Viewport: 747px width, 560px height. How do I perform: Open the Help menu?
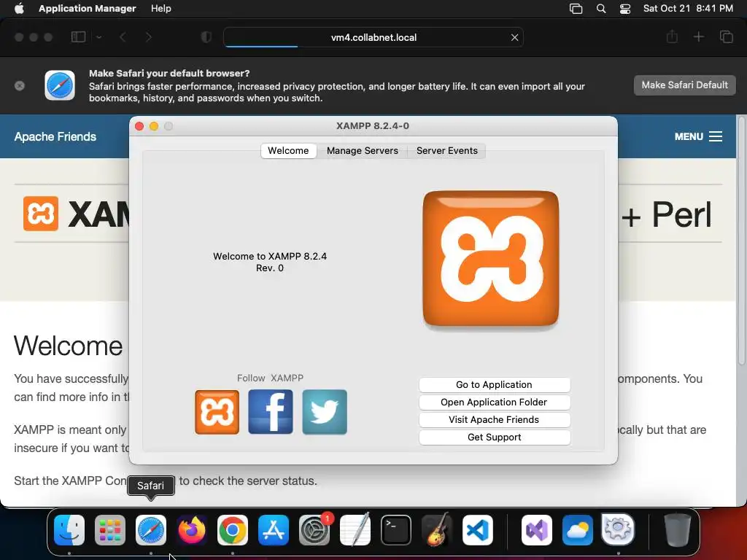(x=161, y=9)
